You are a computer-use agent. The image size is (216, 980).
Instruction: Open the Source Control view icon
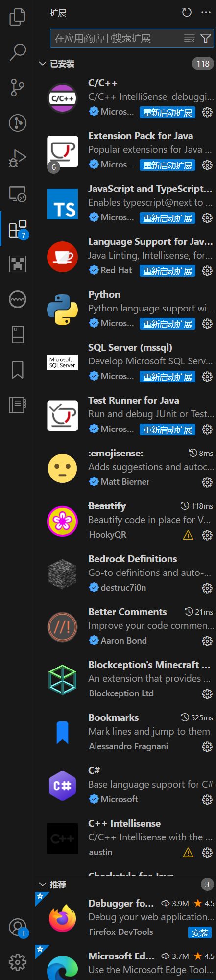(x=18, y=88)
